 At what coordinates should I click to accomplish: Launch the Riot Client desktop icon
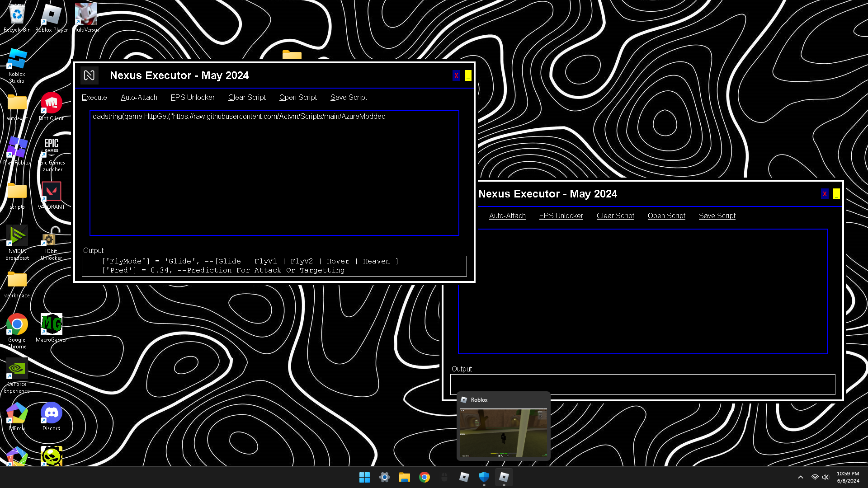click(x=51, y=103)
